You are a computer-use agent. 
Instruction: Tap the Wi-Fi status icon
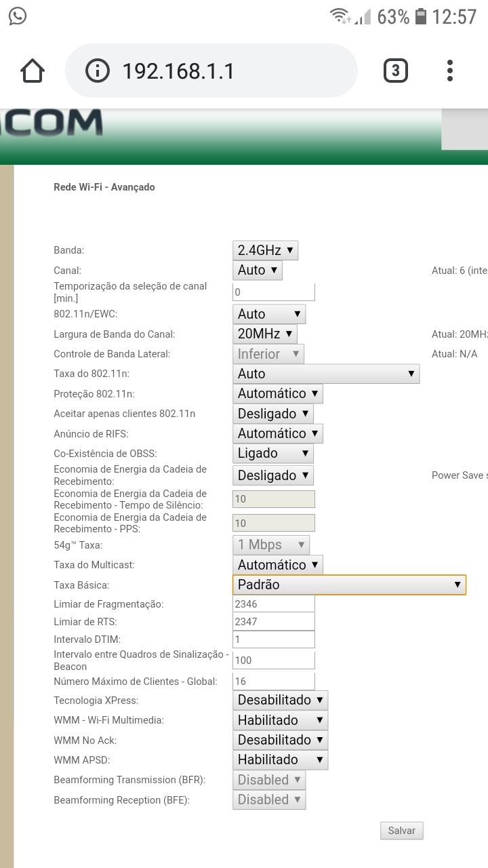340,16
